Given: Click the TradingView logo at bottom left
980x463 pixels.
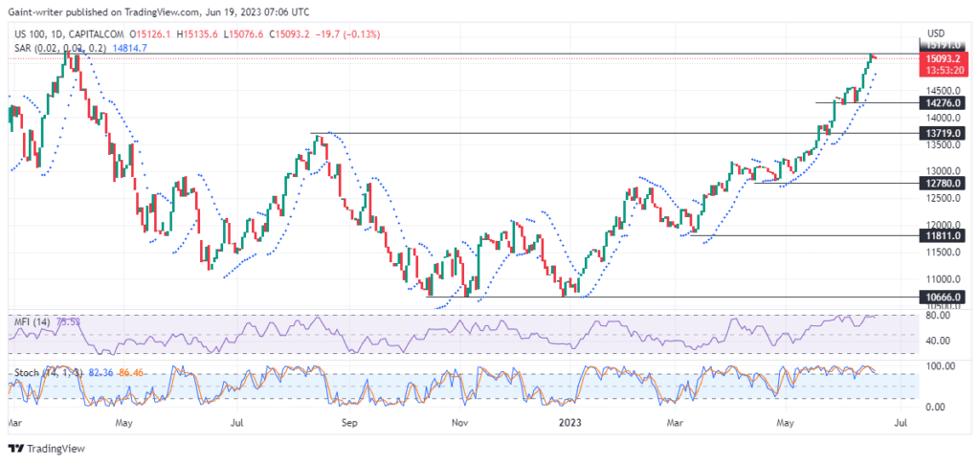Looking at the screenshot, I should pos(46,449).
